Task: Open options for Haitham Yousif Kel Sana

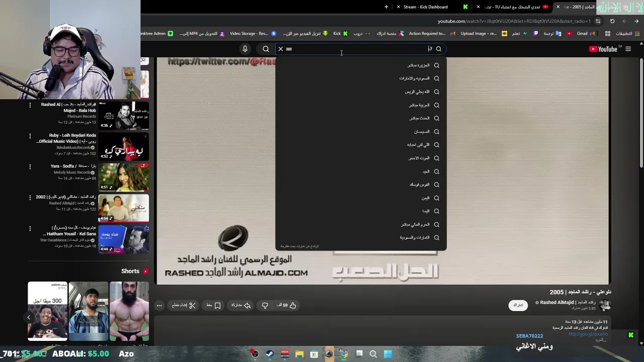Action: (30, 228)
